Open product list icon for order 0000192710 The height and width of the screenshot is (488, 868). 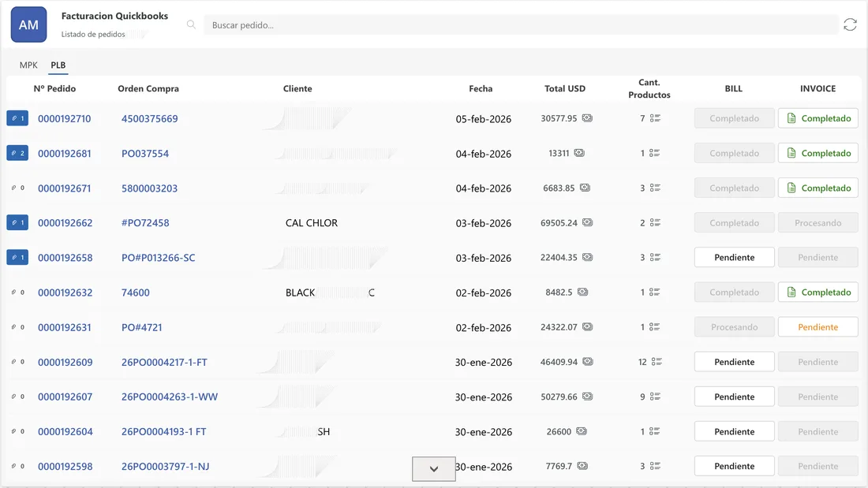tap(656, 117)
